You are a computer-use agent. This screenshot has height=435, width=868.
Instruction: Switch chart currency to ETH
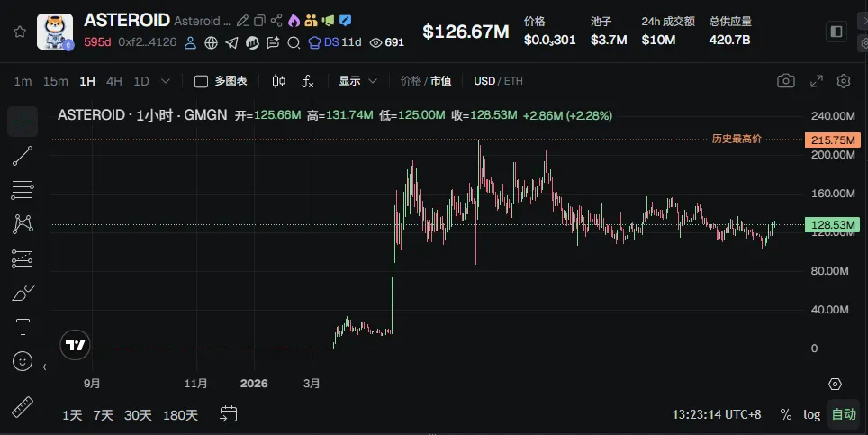[513, 81]
